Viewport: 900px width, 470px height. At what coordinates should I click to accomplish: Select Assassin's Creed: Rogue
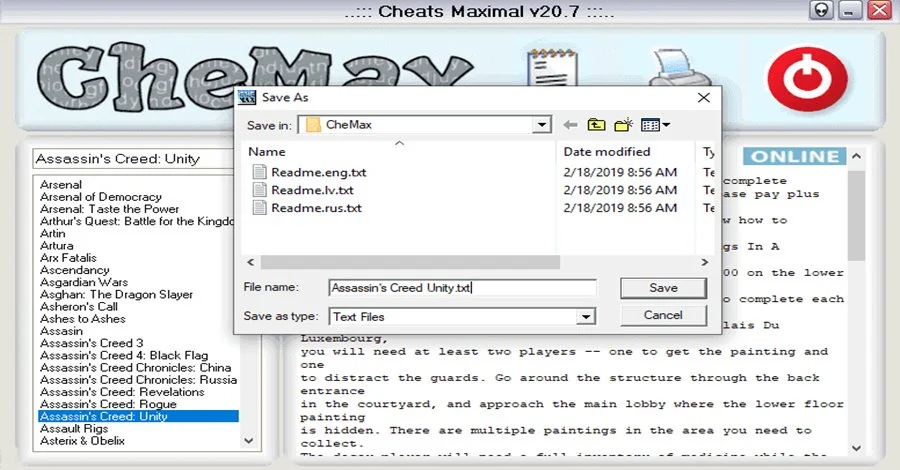click(x=108, y=404)
